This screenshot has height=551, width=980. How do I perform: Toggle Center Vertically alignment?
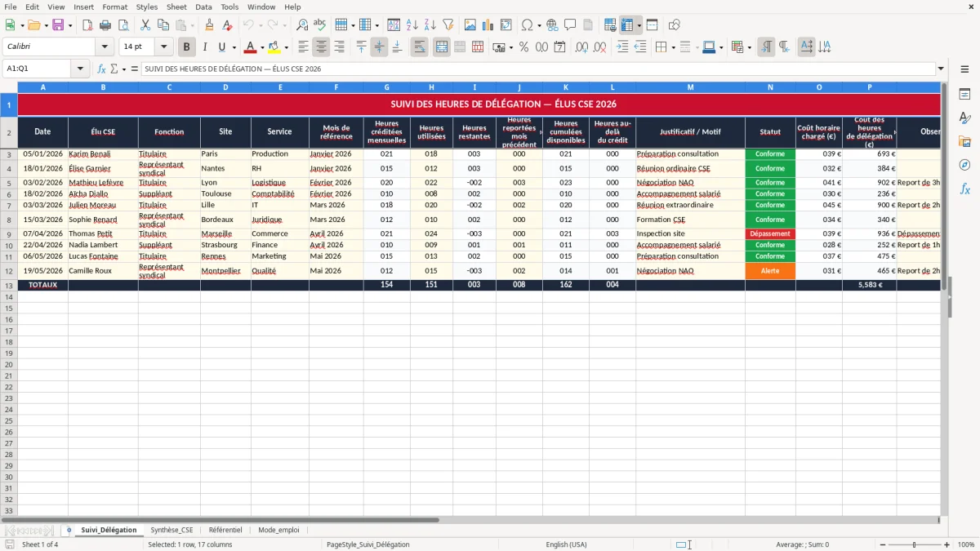tap(379, 47)
